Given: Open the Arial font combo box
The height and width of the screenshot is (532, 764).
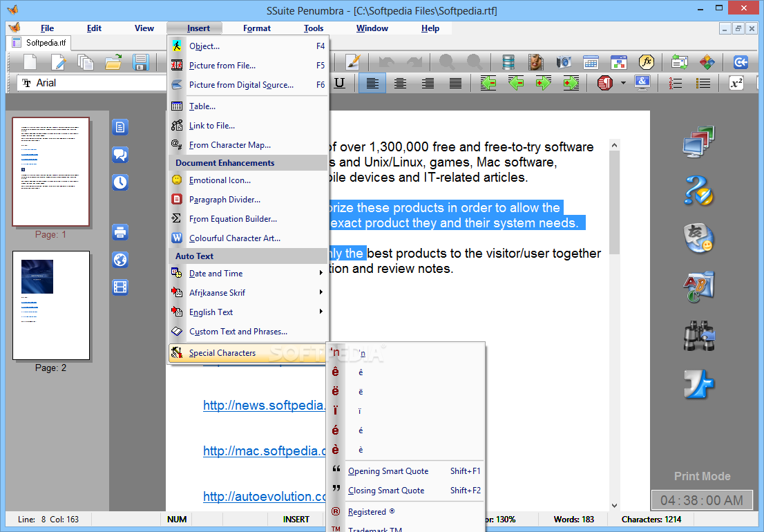Looking at the screenshot, I should coord(93,83).
